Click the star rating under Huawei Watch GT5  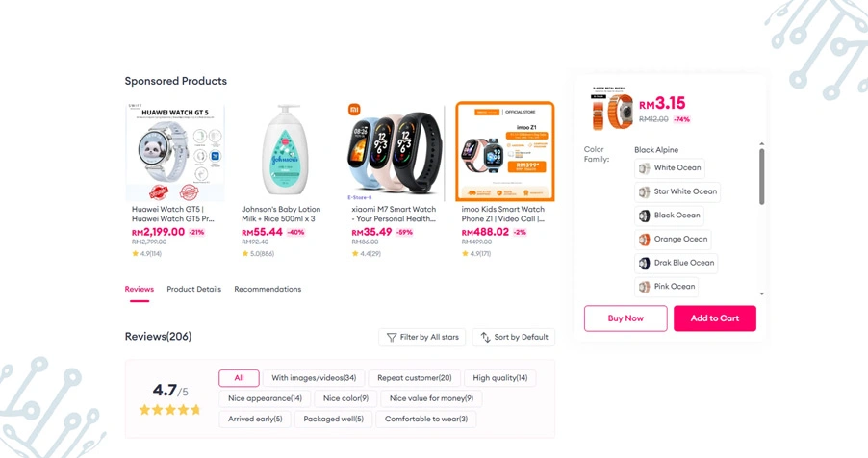click(x=146, y=254)
